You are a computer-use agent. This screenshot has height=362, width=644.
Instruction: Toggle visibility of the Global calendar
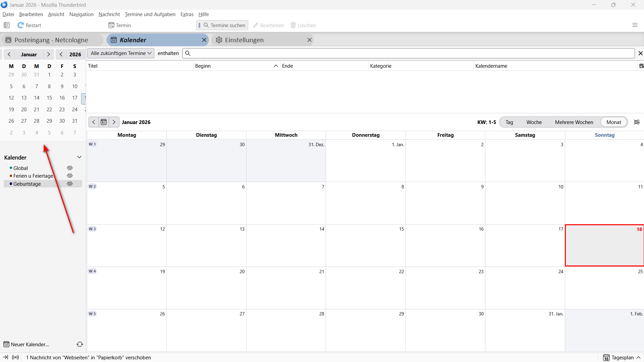70,168
